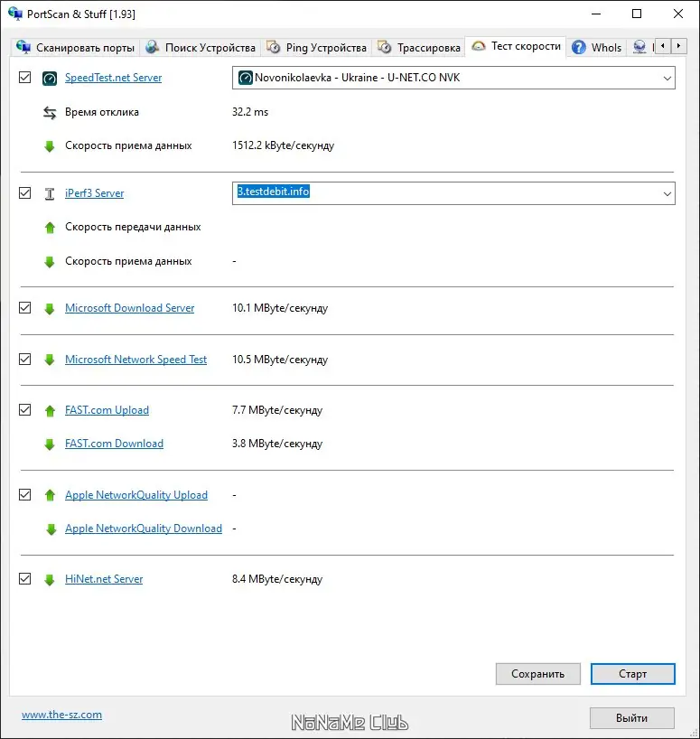Click the 10.5 MByte/секунду value
This screenshot has height=739, width=700.
click(280, 360)
